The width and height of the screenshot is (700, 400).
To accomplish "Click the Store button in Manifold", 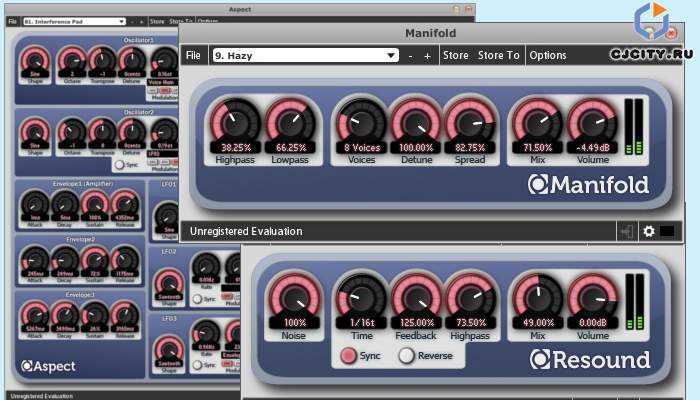I will click(x=455, y=56).
